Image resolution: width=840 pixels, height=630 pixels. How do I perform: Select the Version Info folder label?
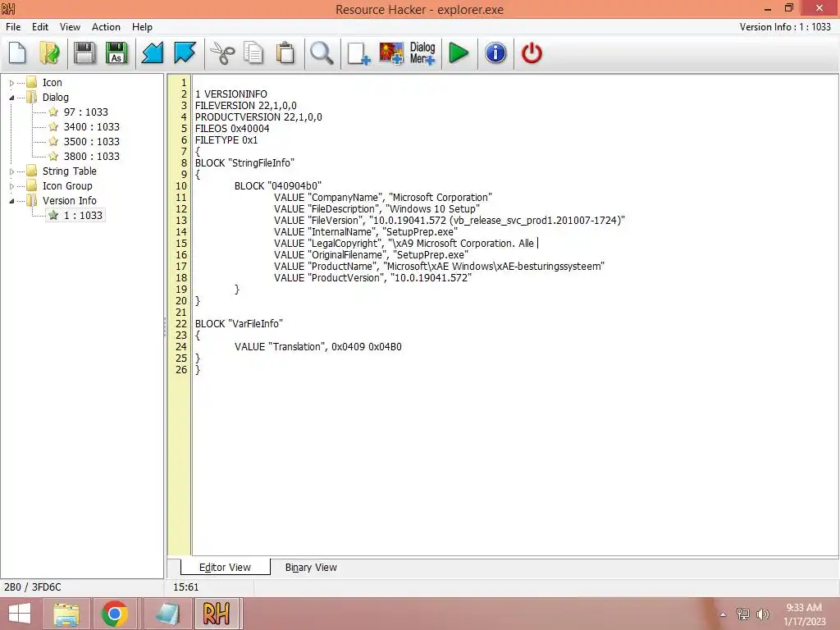(x=70, y=200)
